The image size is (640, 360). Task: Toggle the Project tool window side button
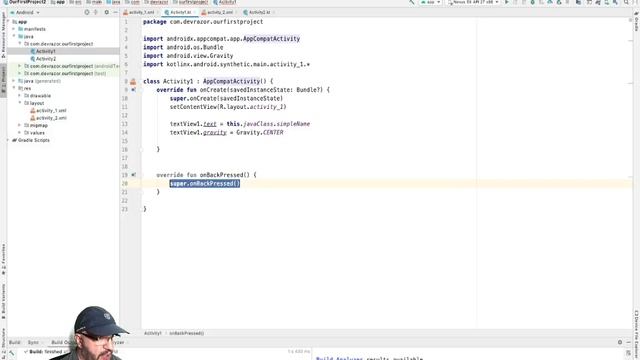tap(3, 80)
